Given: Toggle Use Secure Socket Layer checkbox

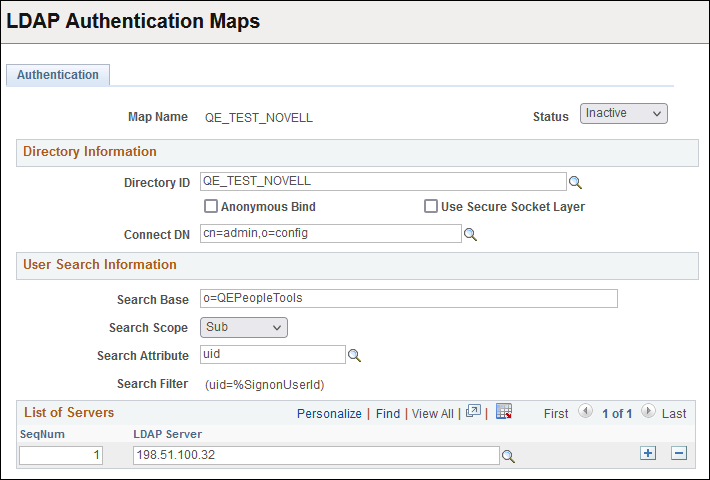Looking at the screenshot, I should click(x=431, y=207).
